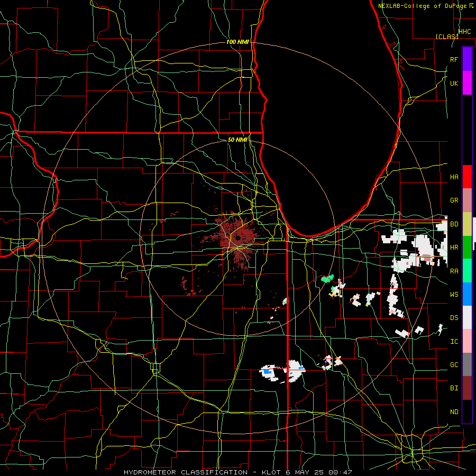This screenshot has width=476, height=476.
Task: Click the blue WS legend swatch
Action: point(467,294)
